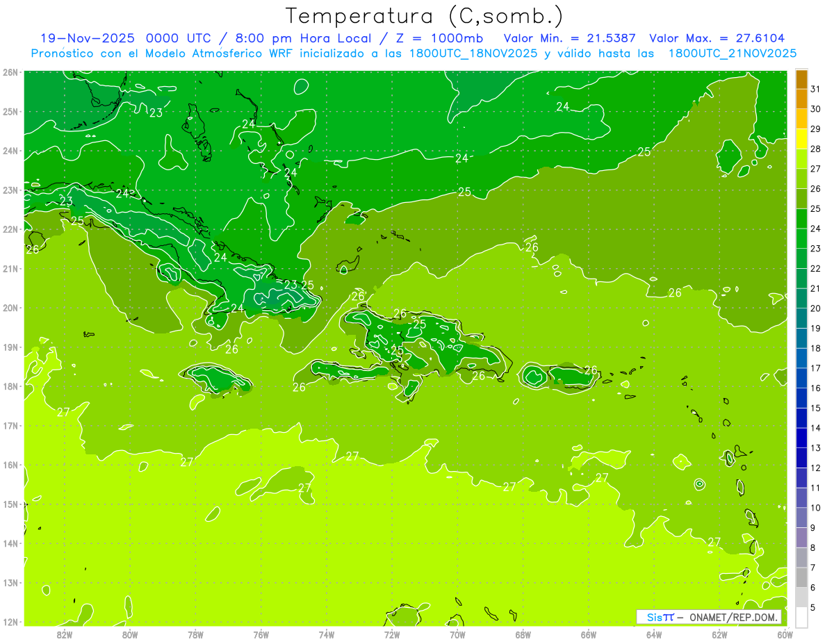Pick the teal legend swatch between 19 and 20
The height and width of the screenshot is (644, 834).
point(801,318)
